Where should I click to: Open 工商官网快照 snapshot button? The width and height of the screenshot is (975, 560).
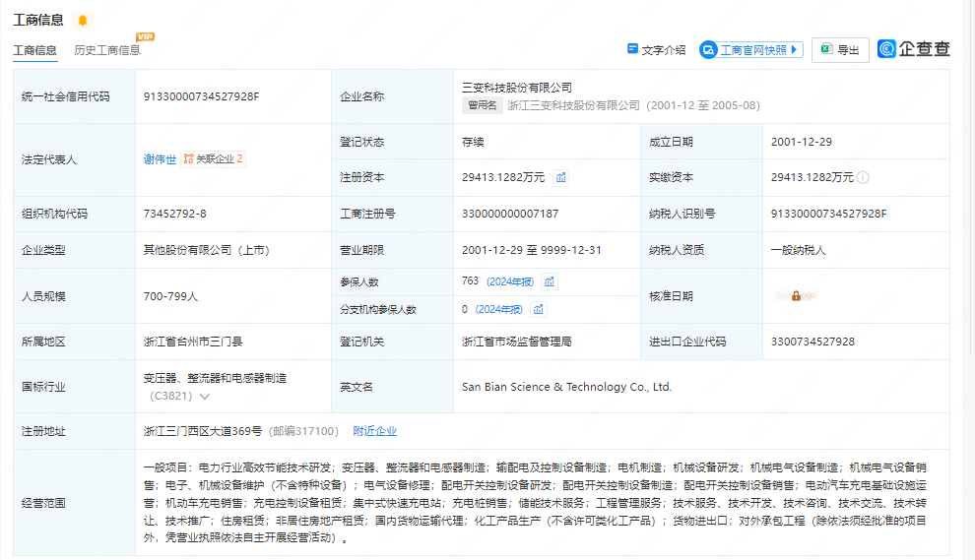pyautogui.click(x=750, y=50)
